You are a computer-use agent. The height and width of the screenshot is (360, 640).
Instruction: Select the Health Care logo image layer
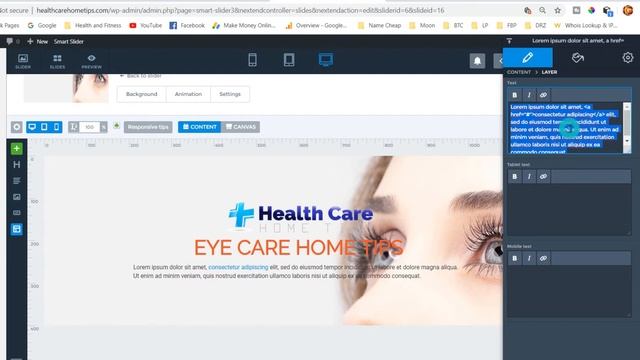301,216
